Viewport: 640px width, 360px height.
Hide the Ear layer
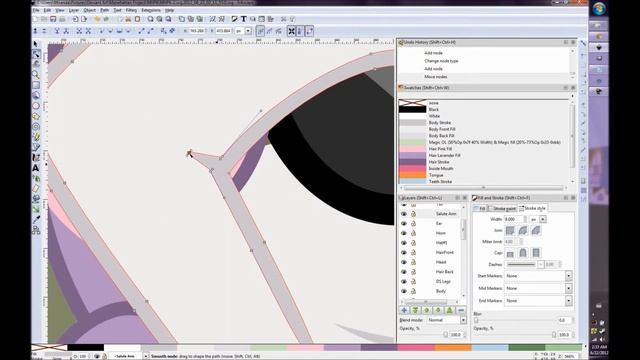coord(404,224)
